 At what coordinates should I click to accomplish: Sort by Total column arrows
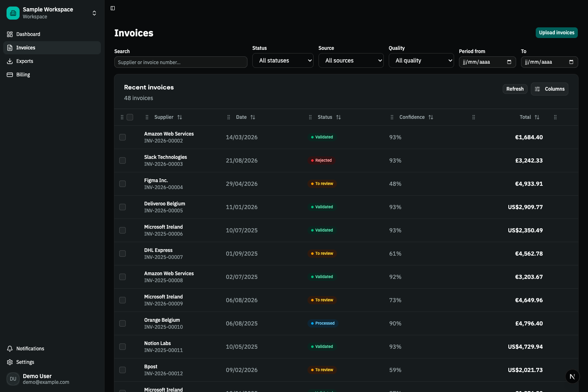[x=537, y=117]
